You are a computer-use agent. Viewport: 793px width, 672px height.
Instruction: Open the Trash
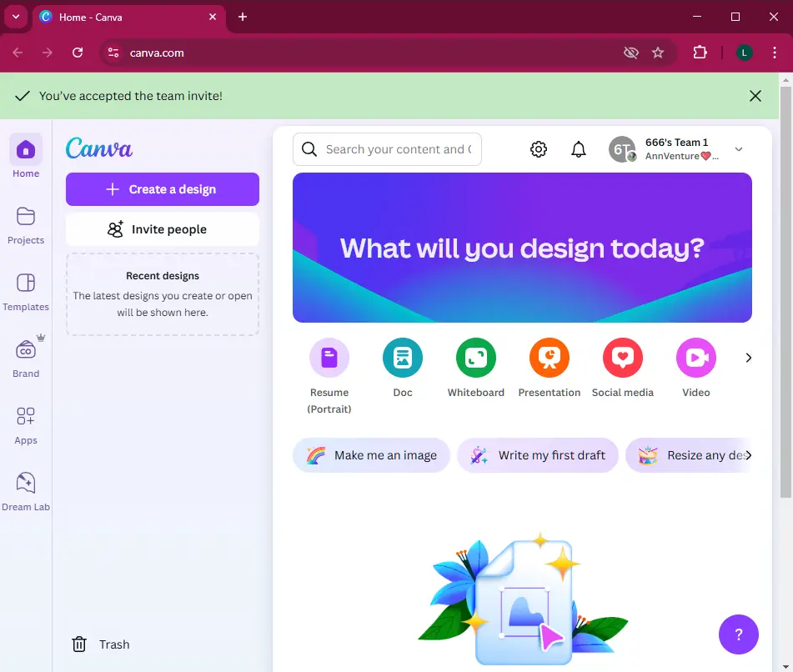pos(101,644)
